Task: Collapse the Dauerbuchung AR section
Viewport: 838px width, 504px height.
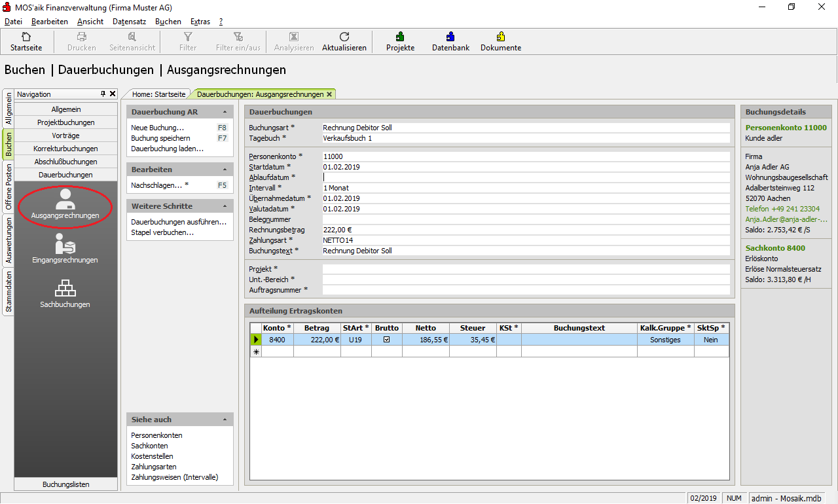Action: [x=225, y=112]
